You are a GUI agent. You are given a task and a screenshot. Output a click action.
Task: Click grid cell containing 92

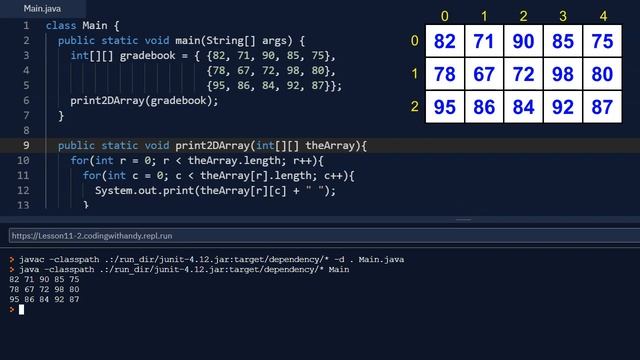point(563,107)
